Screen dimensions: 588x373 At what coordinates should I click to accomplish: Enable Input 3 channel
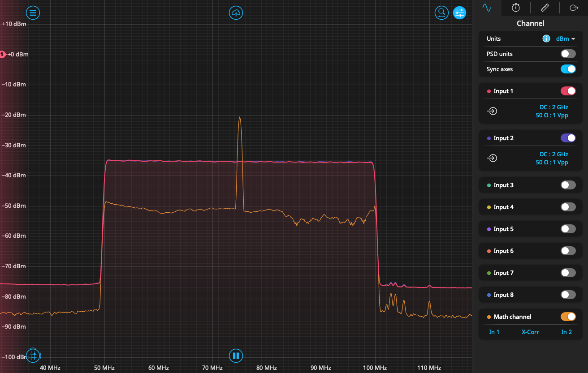(568, 185)
